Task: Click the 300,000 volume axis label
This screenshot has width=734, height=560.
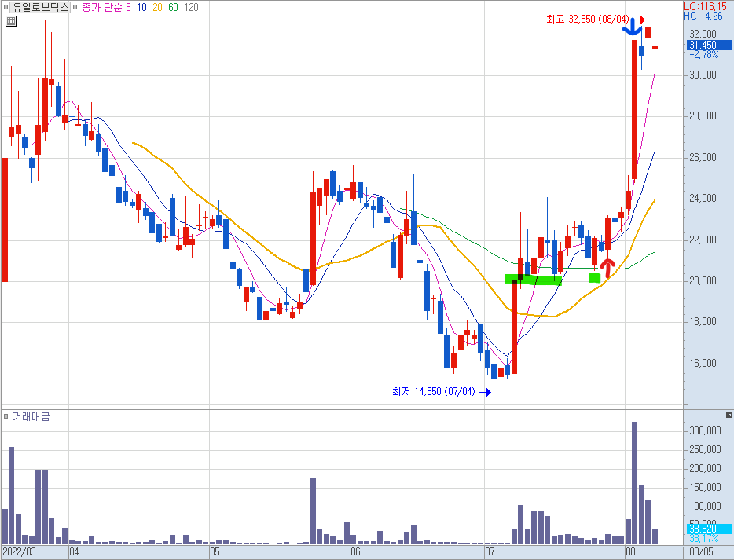Action: pyautogui.click(x=705, y=430)
